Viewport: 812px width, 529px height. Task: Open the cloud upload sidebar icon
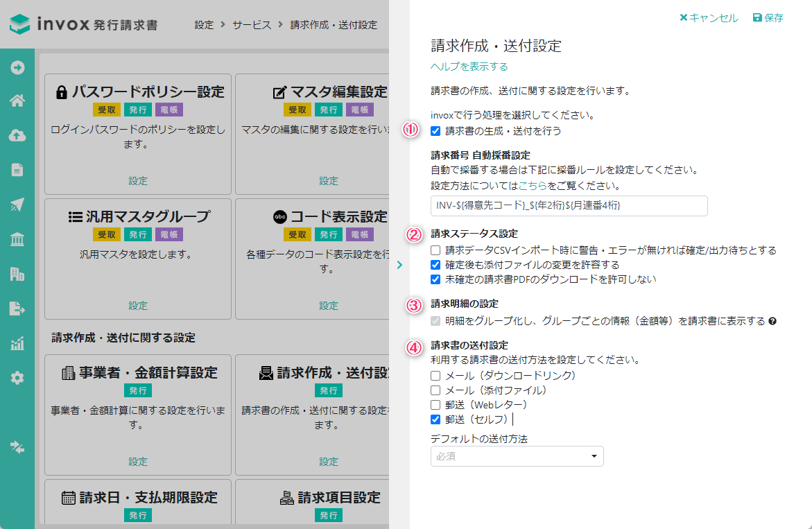(17, 136)
